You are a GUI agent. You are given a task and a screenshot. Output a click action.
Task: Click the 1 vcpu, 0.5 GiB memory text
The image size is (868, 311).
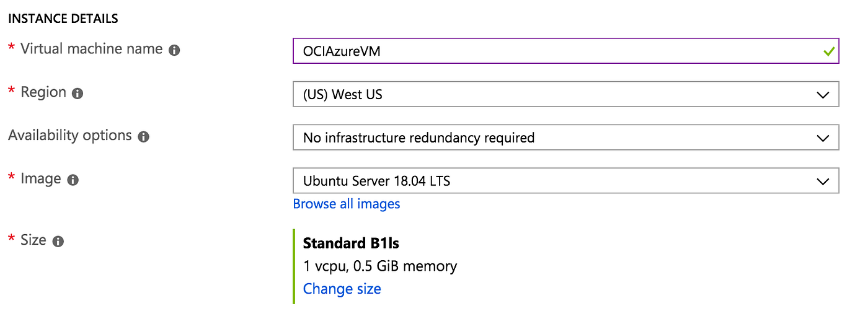click(x=379, y=266)
